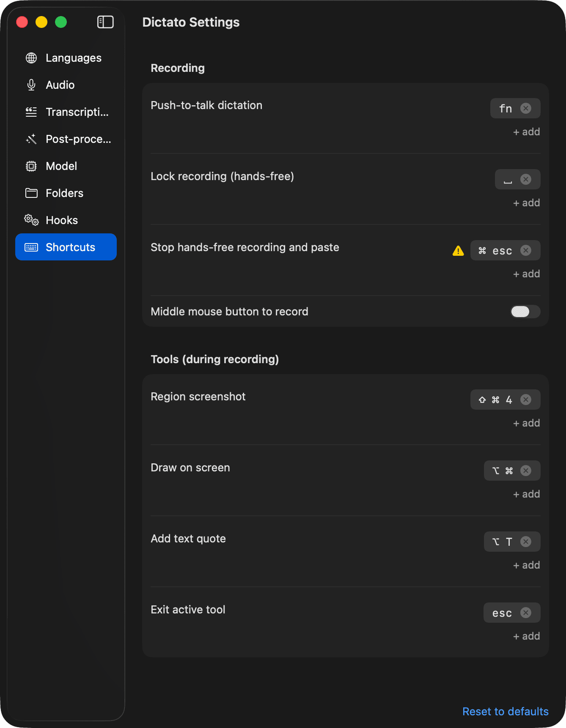Open the Transcription settings section
The width and height of the screenshot is (566, 728).
66,112
